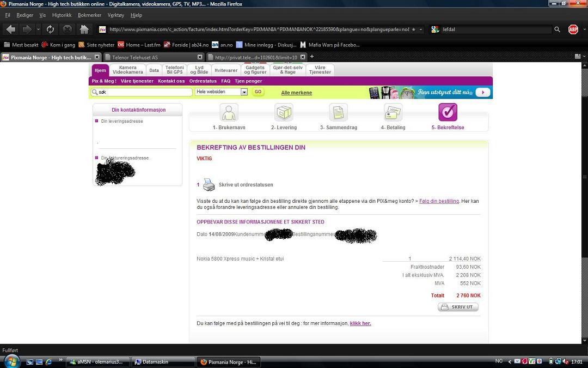Select the Telefoni Bil GPS site tab

tap(175, 70)
